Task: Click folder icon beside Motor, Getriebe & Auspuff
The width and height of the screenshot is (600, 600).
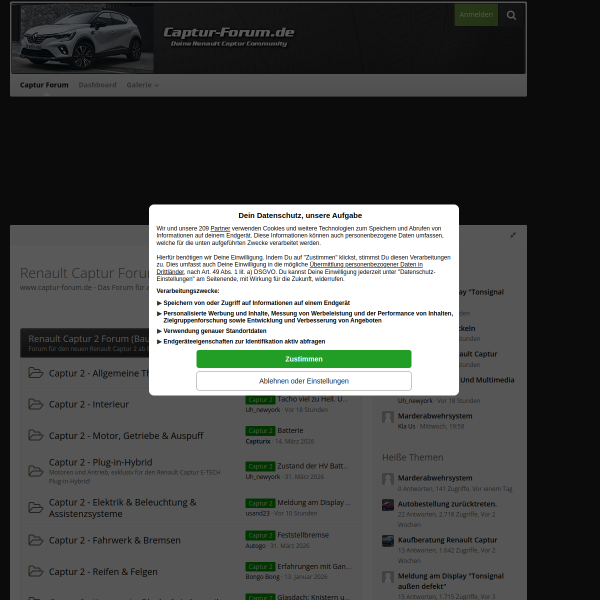Action: (36, 435)
